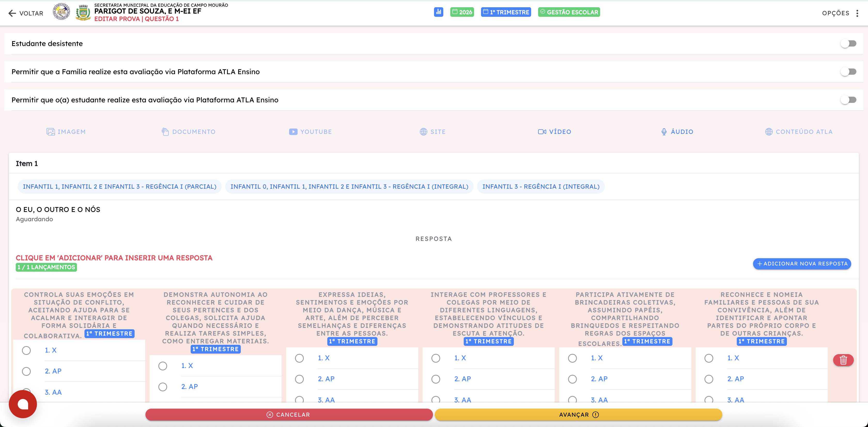Enable the estudante avaliação via ATLA switch
This screenshot has width=868, height=427.
(x=848, y=100)
